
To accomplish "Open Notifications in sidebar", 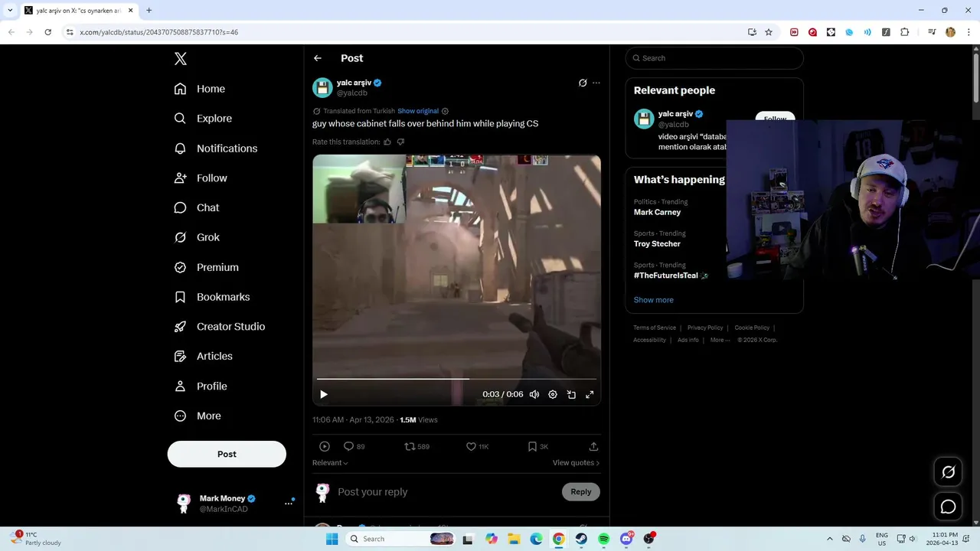I will 216,148.
